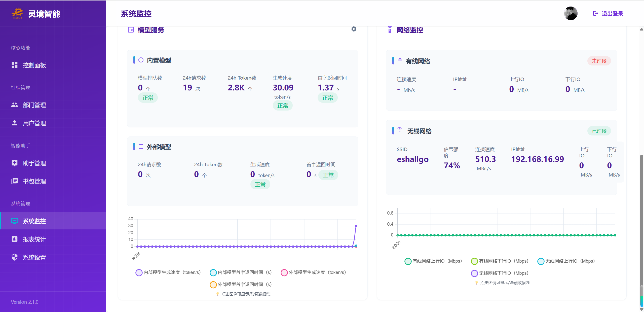Toggle external model first-token time legend
Viewport: 644px width, 312px height.
point(241,285)
